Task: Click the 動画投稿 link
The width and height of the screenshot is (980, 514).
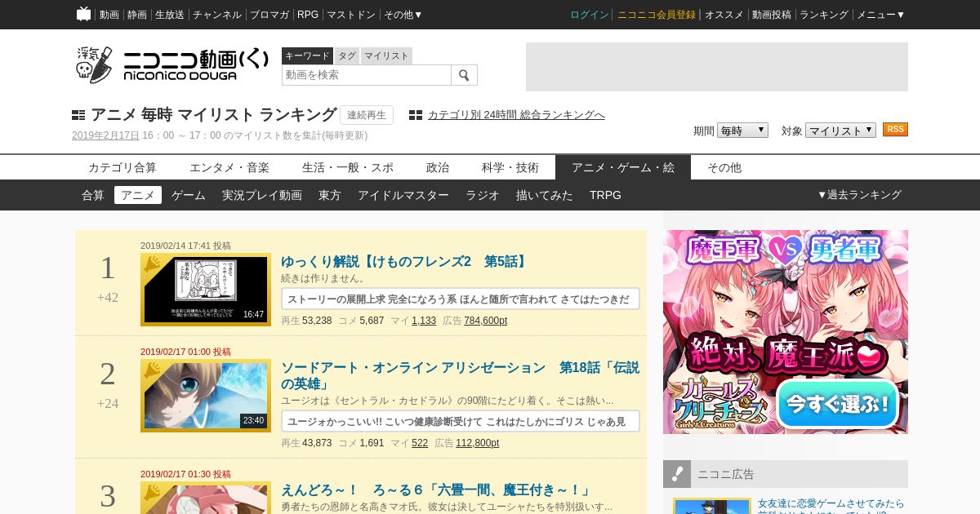Action: coord(772,15)
